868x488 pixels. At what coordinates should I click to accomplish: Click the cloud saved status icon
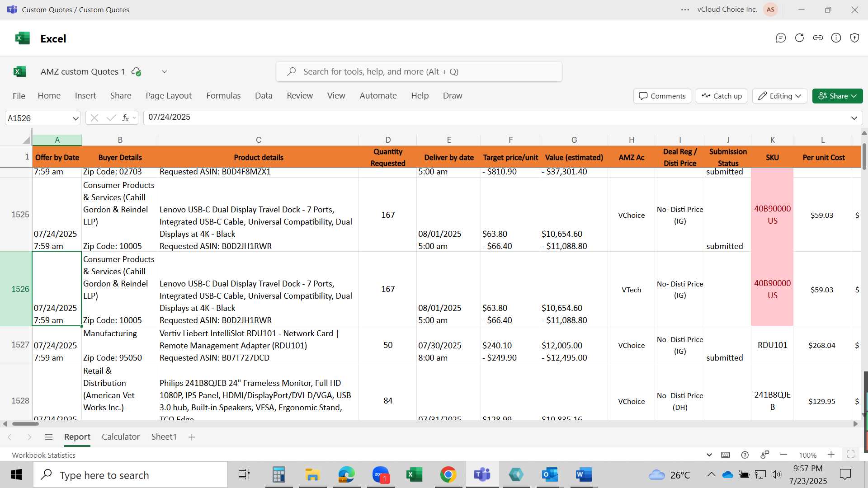(x=136, y=71)
